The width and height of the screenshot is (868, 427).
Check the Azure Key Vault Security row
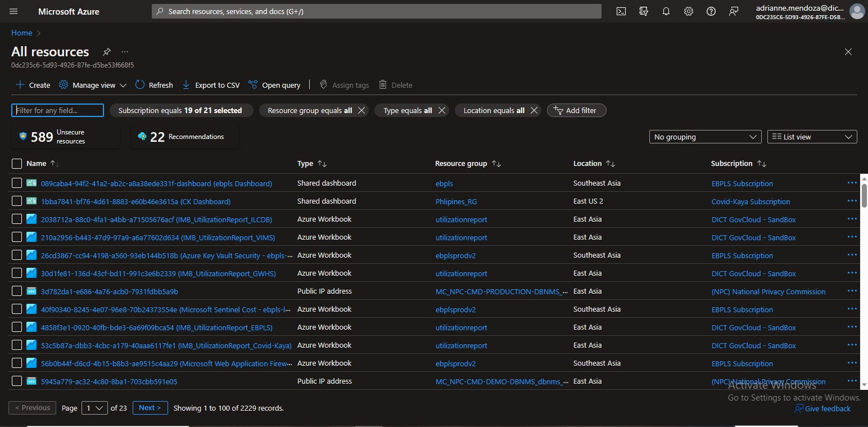(x=17, y=255)
